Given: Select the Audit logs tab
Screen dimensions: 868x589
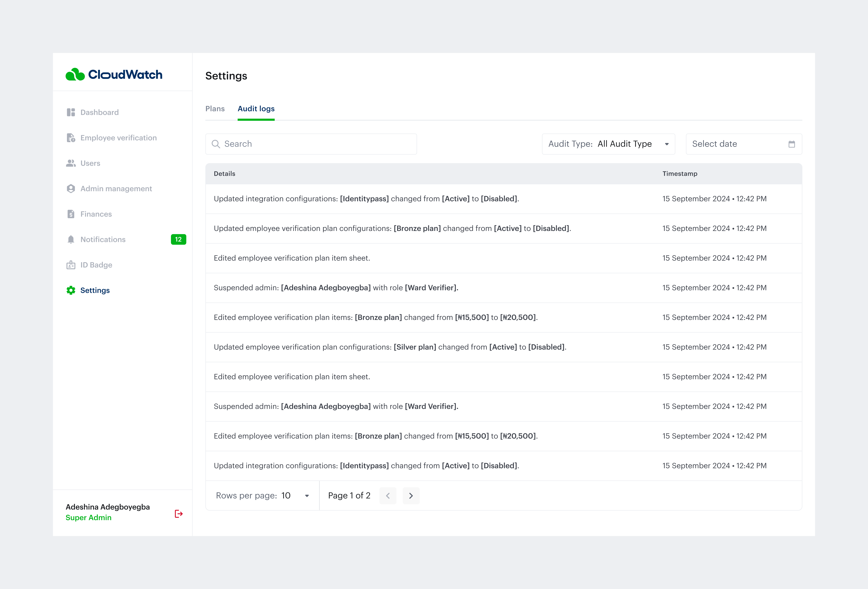Looking at the screenshot, I should 256,109.
